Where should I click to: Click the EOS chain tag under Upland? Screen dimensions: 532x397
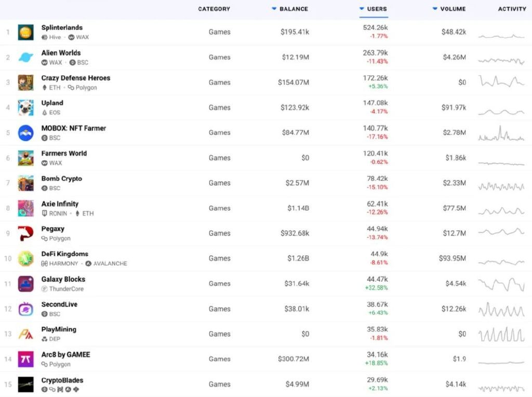click(51, 113)
